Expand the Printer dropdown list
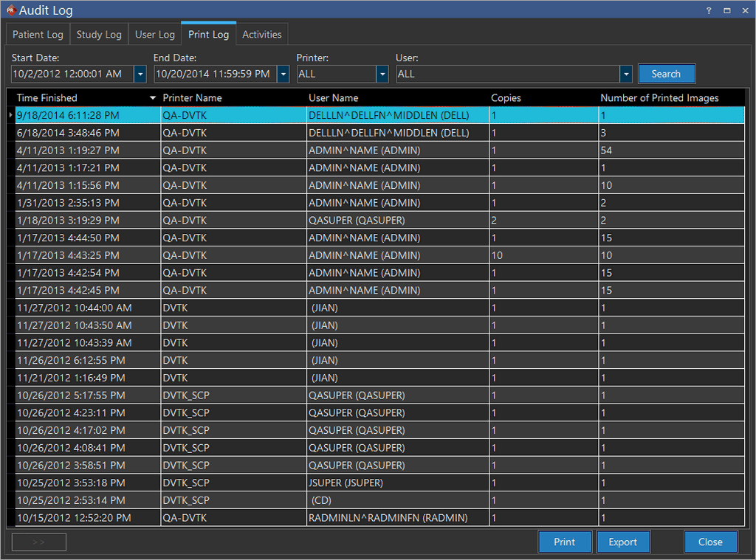 pyautogui.click(x=382, y=74)
